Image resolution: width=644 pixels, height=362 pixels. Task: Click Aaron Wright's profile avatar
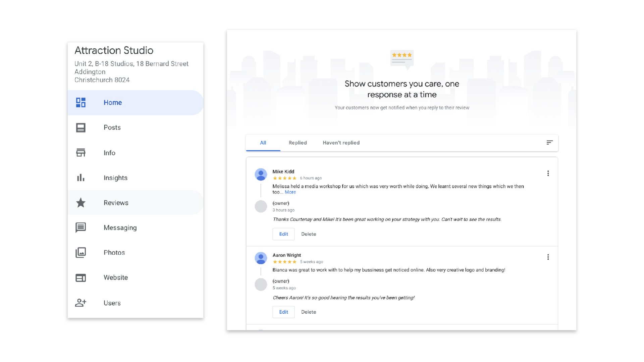click(261, 258)
